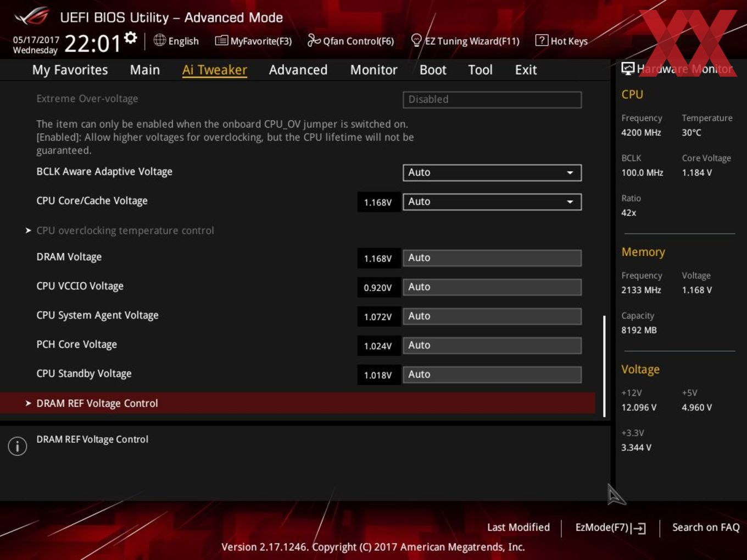This screenshot has width=747, height=560.
Task: Click the ROG logo in the header
Action: click(x=32, y=16)
